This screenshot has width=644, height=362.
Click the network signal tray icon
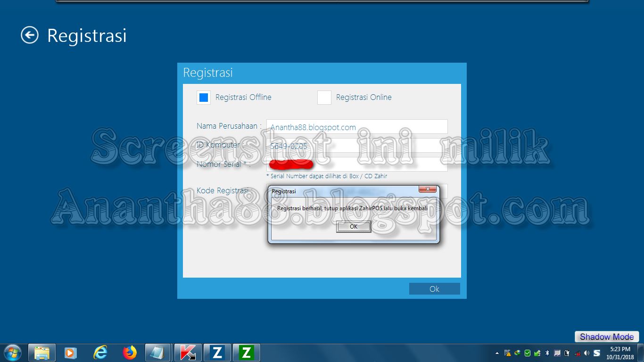point(577,353)
